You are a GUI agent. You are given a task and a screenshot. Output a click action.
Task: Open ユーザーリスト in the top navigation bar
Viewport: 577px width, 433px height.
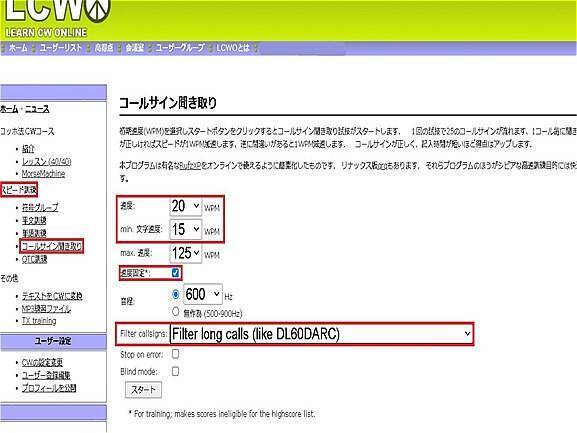[x=60, y=48]
